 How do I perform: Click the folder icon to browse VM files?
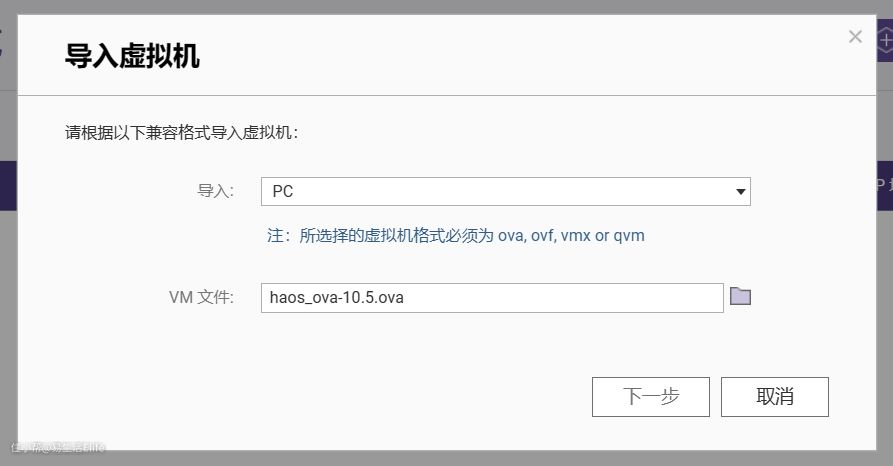click(740, 297)
